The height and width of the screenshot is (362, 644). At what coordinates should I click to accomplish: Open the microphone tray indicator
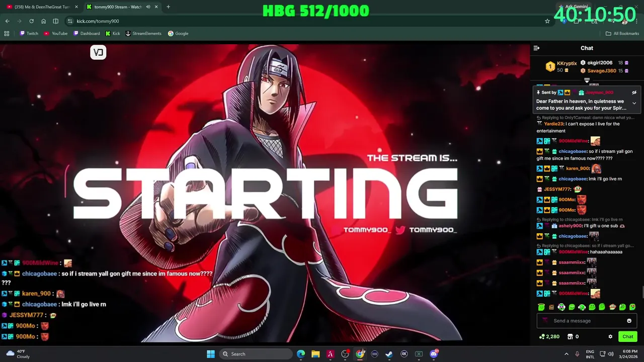(x=577, y=354)
